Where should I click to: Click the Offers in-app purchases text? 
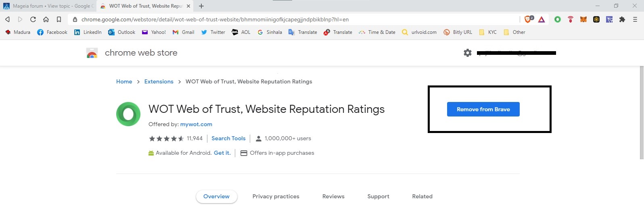(282, 153)
